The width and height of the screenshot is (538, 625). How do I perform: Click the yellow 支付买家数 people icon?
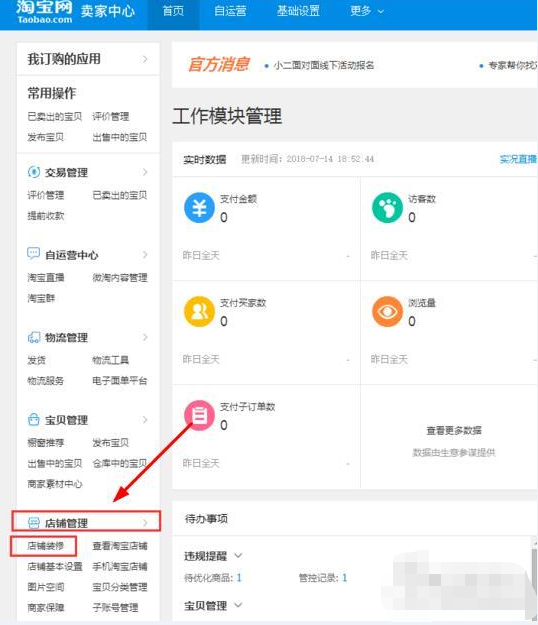[x=199, y=311]
